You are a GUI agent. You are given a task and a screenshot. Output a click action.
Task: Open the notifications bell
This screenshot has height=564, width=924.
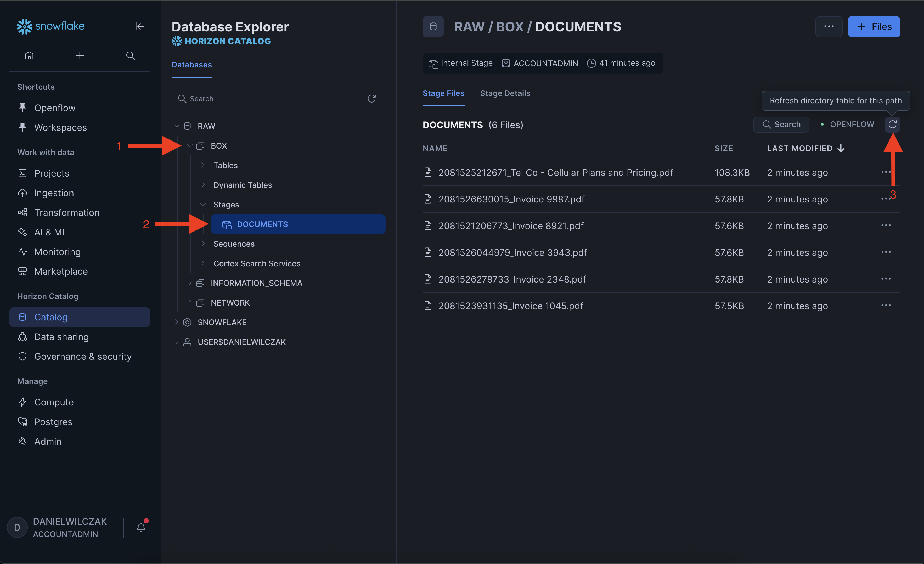tap(141, 527)
